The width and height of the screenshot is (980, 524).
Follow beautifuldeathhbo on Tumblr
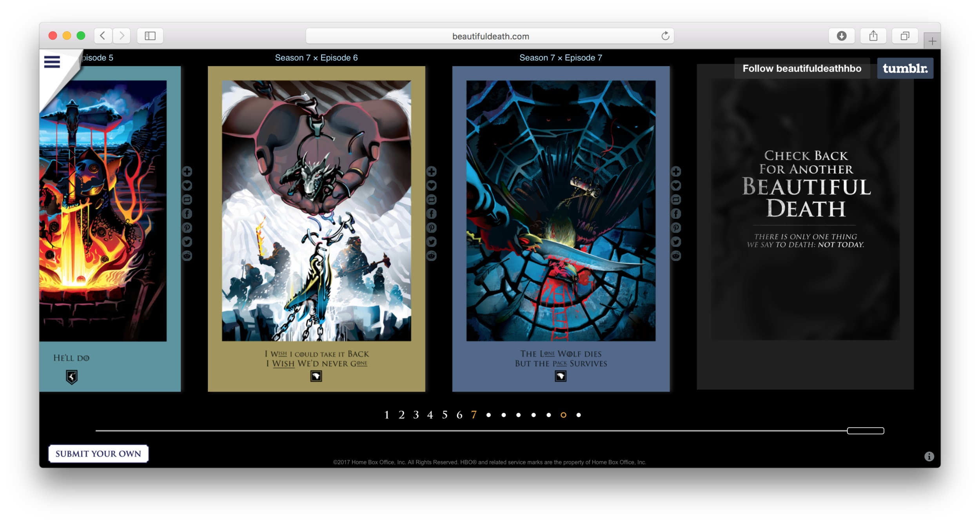802,69
